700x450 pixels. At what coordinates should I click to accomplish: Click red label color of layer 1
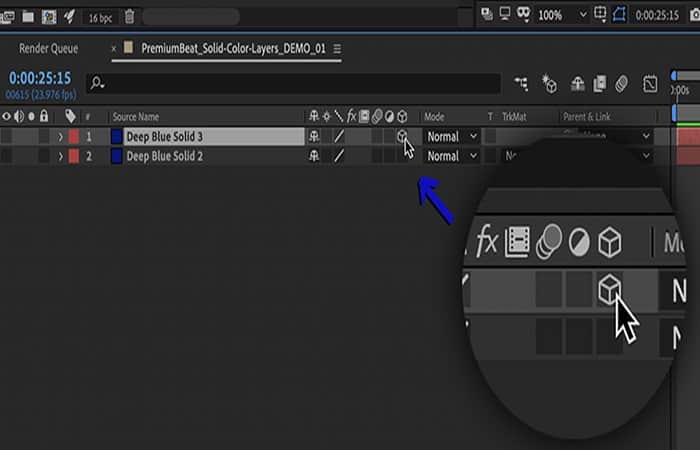pyautogui.click(x=74, y=137)
